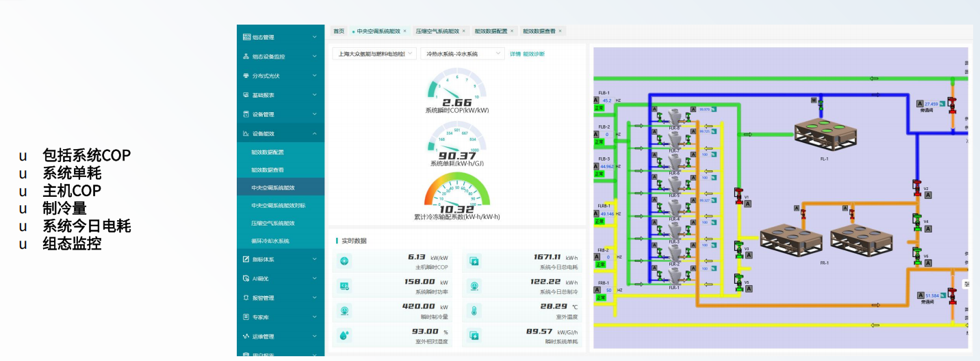
Task: Click the 能效诊断 link
Action: (534, 54)
